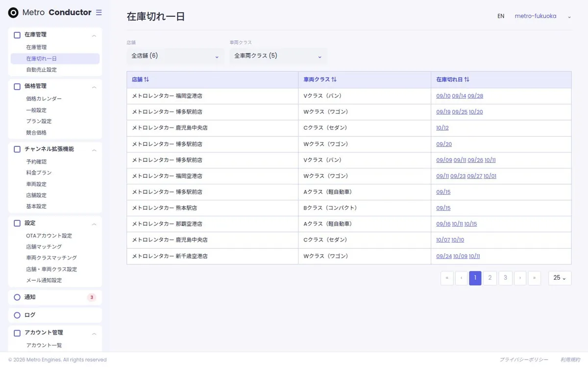The image size is (588, 368).
Task: Open 店舗・車両クラス設定 in sidebar
Action: 51,269
